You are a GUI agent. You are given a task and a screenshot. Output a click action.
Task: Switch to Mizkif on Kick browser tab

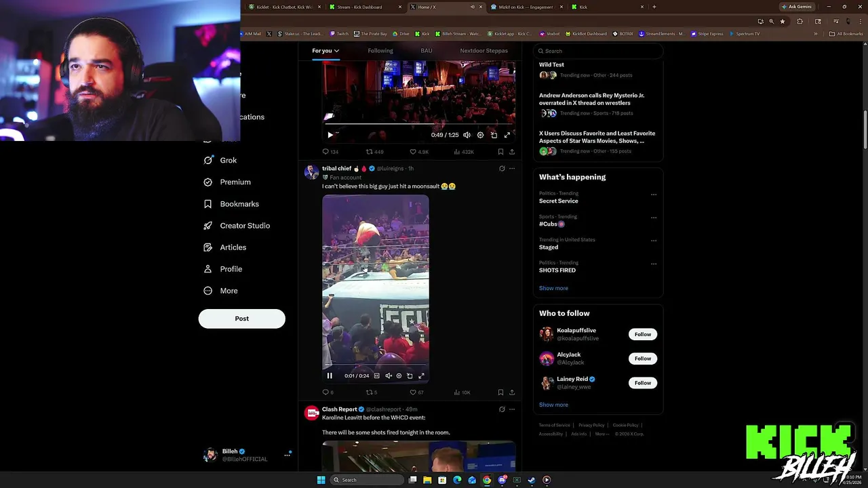[528, 7]
